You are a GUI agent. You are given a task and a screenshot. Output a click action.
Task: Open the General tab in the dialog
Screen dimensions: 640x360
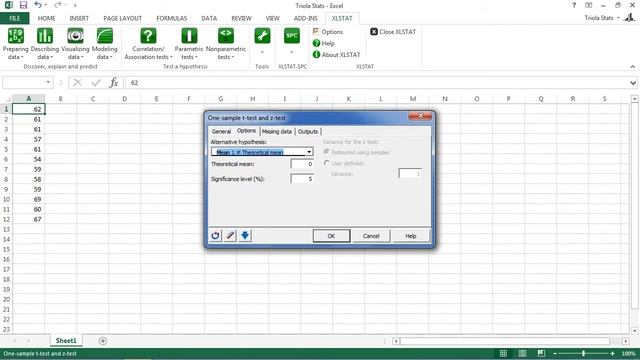tap(221, 131)
